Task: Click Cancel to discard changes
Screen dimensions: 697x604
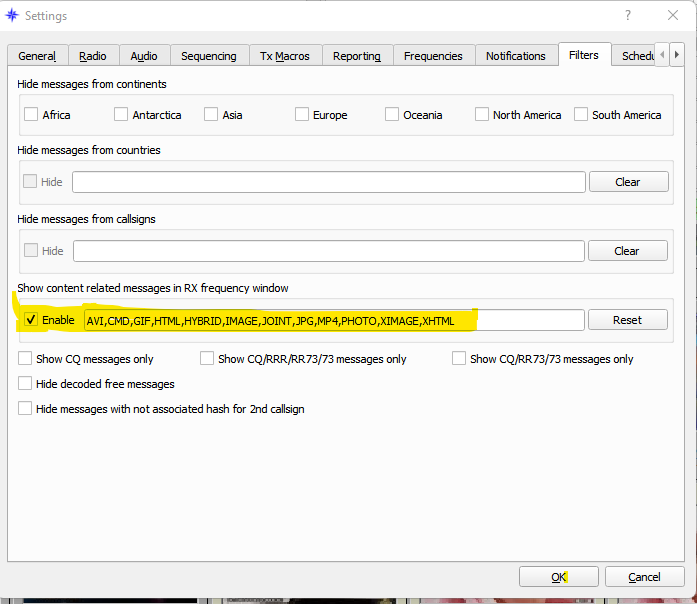Action: pyautogui.click(x=644, y=577)
